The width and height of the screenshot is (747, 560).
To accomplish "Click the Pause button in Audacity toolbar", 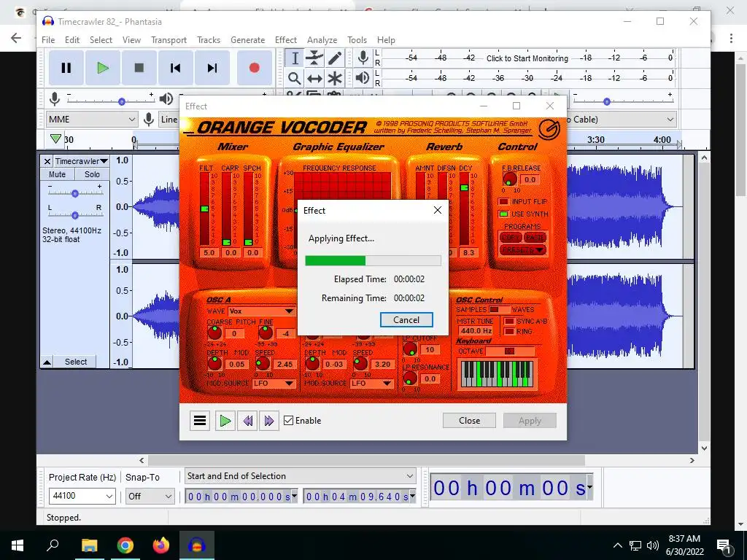I will 66,68.
